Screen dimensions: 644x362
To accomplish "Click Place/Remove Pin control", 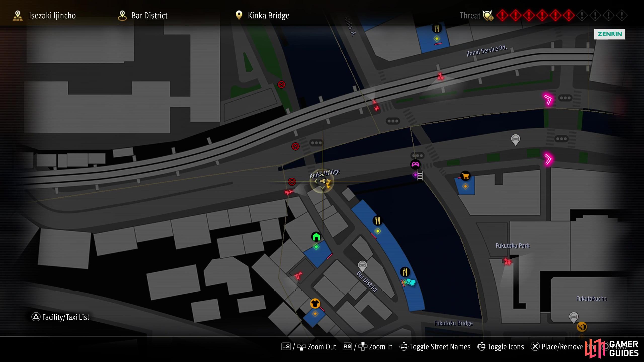I will click(562, 347).
